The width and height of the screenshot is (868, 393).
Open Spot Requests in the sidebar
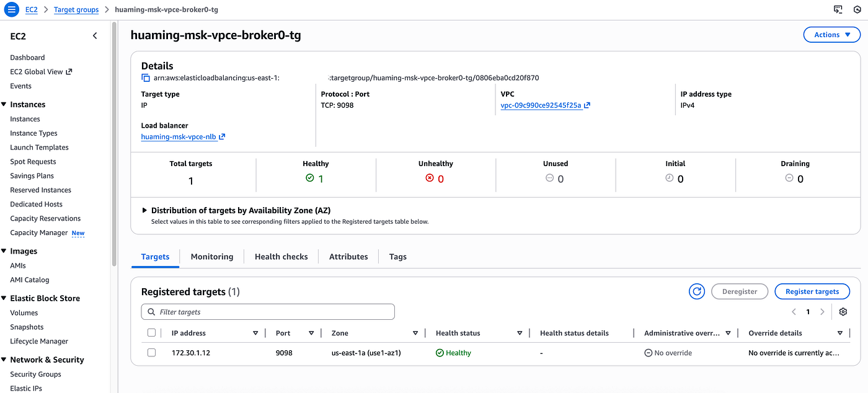(x=33, y=162)
